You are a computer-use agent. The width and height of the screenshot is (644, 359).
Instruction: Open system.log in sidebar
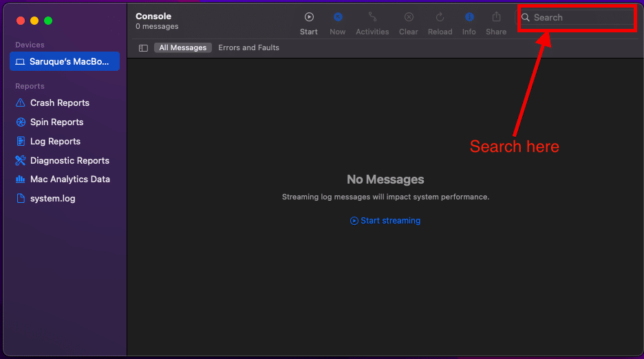point(52,198)
